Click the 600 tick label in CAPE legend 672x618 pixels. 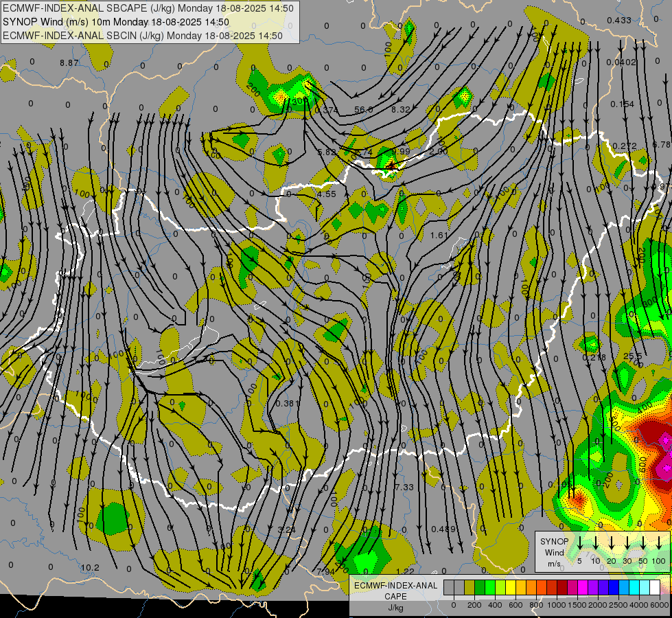pyautogui.click(x=515, y=605)
